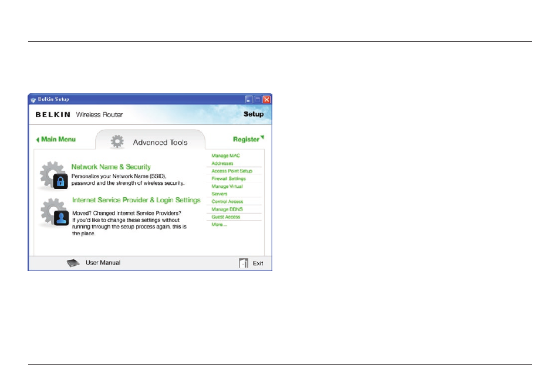Screen dimensions: 560x392
Task: Click the Network Name & Security gear-lock icon
Action: coord(53,175)
